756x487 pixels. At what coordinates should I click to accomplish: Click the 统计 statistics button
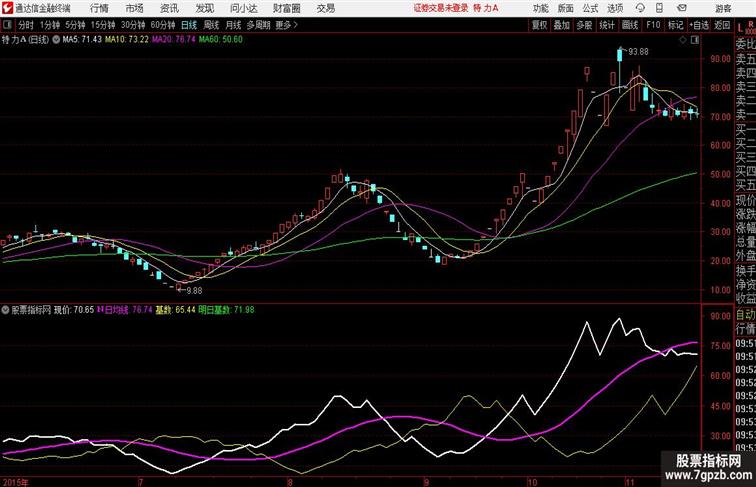607,25
